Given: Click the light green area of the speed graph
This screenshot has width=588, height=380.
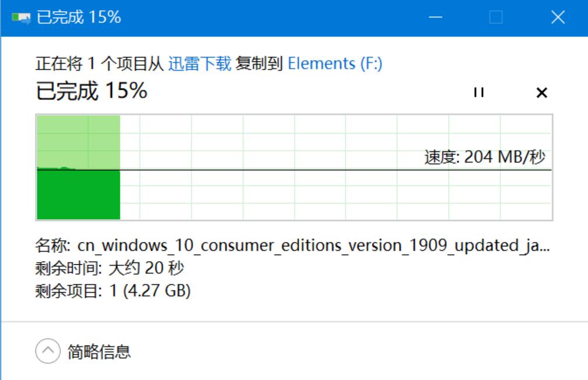Looking at the screenshot, I should tap(78, 140).
